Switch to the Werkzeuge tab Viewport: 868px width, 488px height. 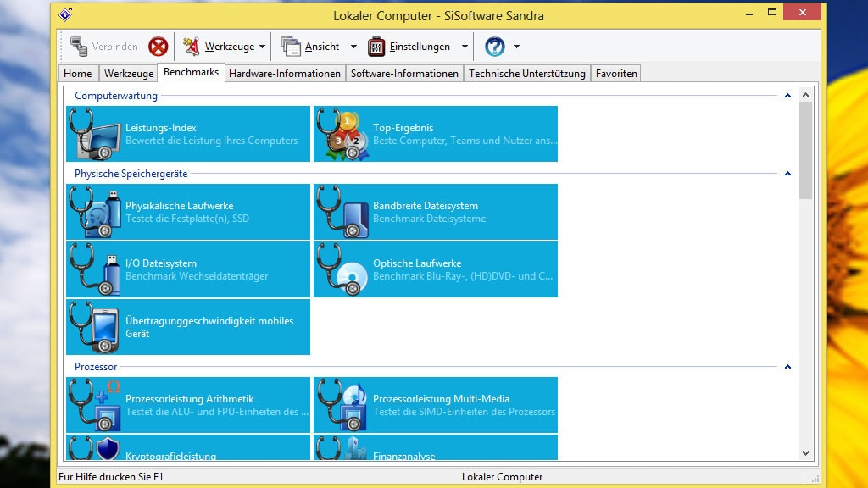[x=129, y=74]
